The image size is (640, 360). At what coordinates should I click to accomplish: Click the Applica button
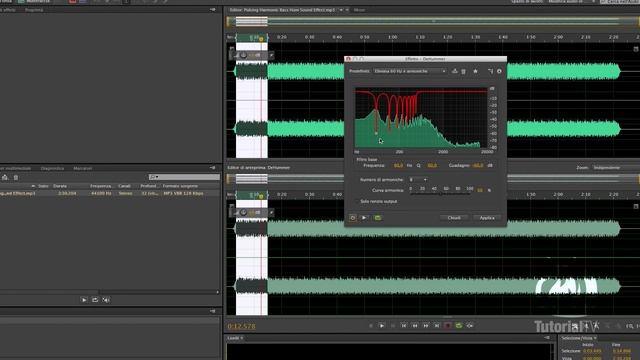pos(487,218)
